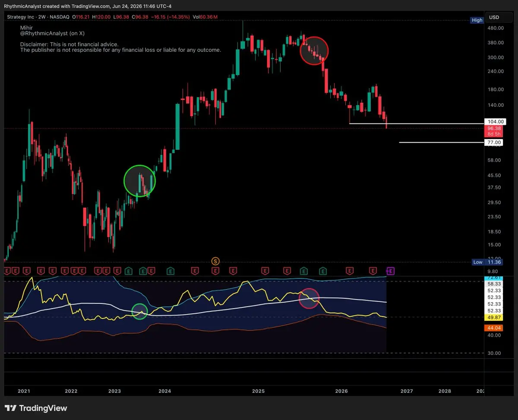Click the purple upcoming earnings E marker
518x420 pixels.
pyautogui.click(x=391, y=271)
